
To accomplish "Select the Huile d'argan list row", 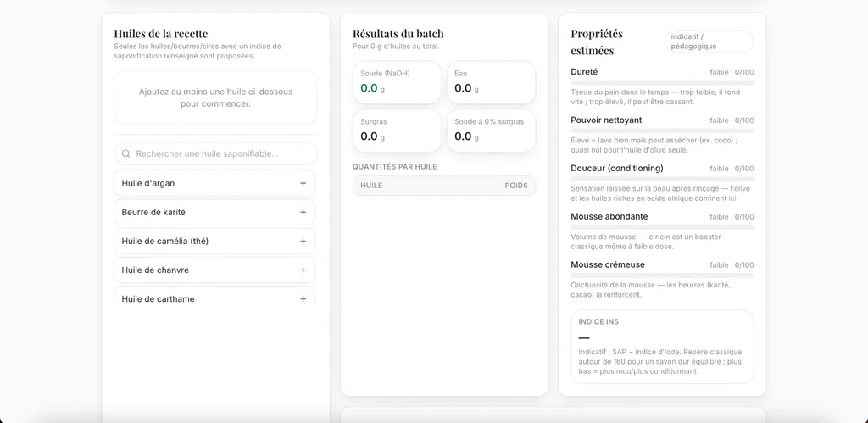I will [x=214, y=183].
